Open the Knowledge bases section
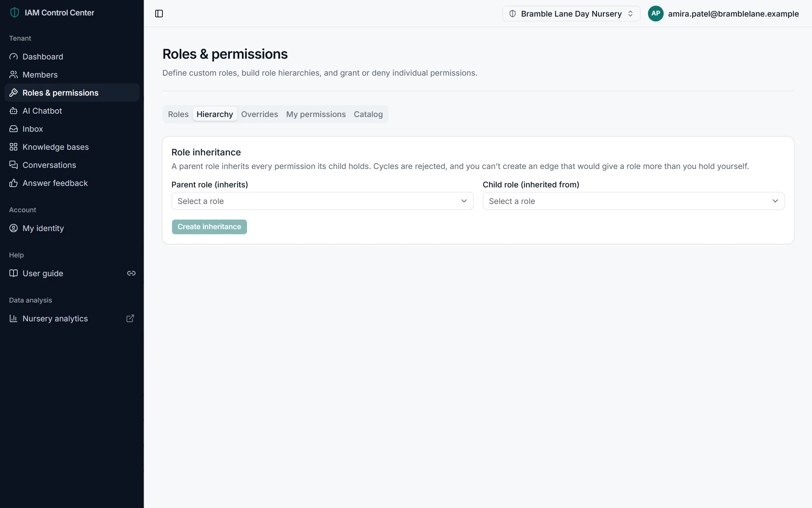This screenshot has height=508, width=812. coord(72,147)
